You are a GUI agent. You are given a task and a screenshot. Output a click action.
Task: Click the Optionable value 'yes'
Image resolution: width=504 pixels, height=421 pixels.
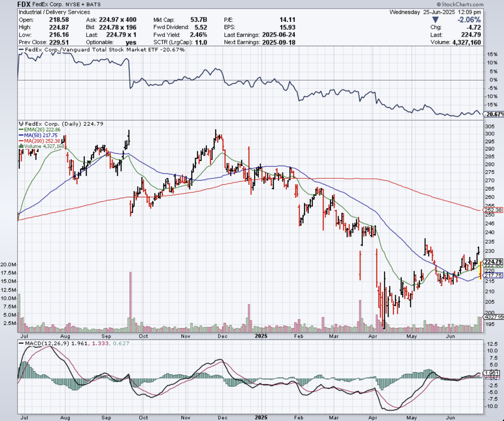coord(131,42)
